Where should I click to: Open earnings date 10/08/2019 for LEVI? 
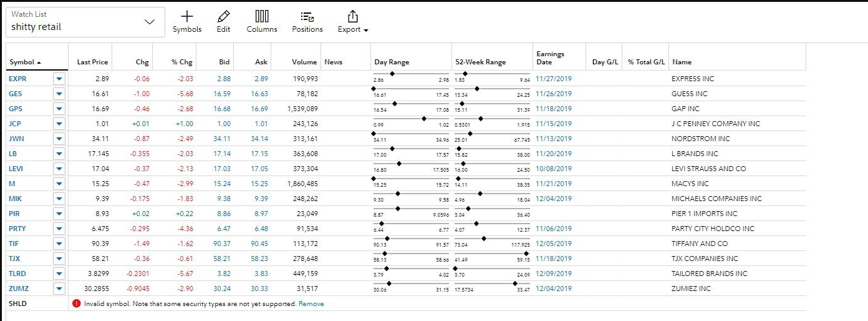pyautogui.click(x=554, y=169)
